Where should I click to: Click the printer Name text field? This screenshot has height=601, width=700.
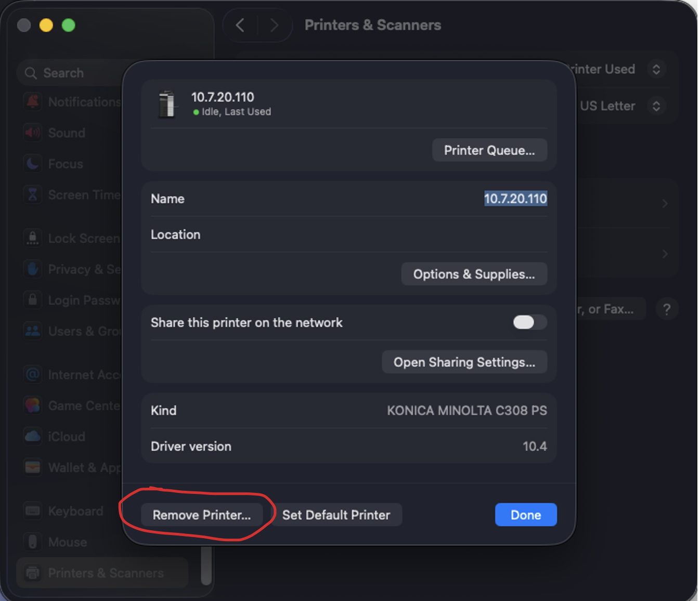515,199
